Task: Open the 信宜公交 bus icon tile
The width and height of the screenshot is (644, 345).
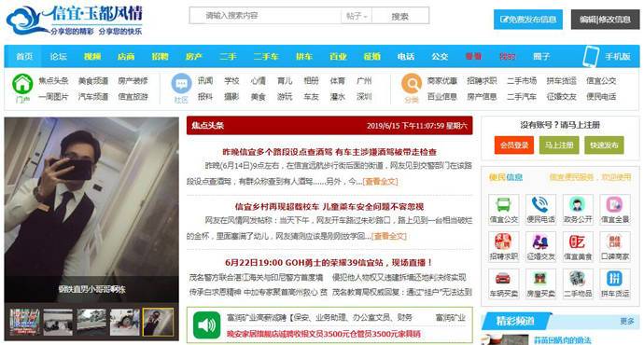Action: 504,209
